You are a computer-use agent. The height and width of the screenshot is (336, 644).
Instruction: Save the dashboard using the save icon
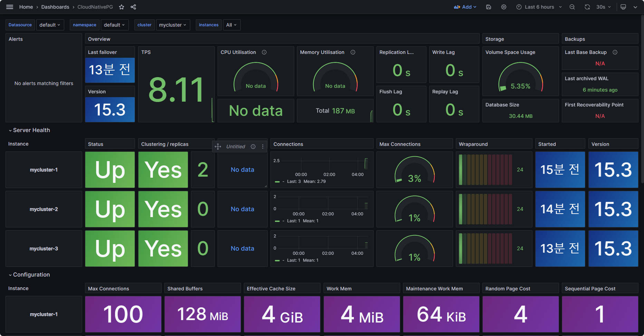point(489,7)
